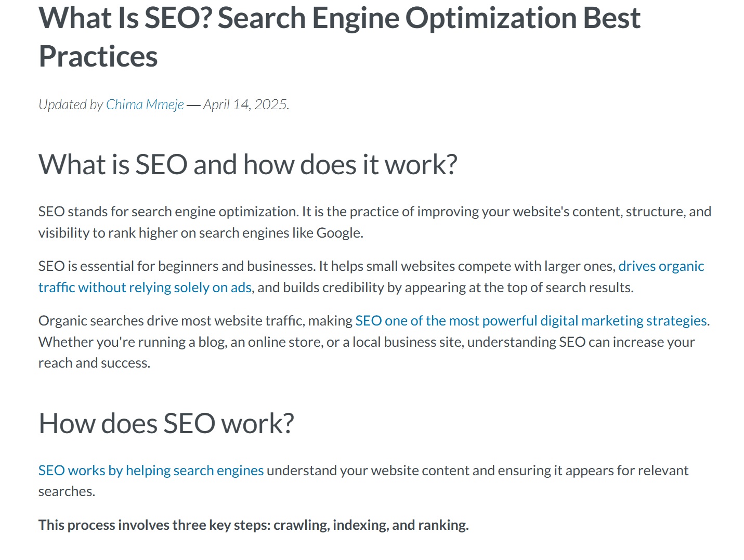Click the main 'What Is SEO?' page title
This screenshot has width=744, height=560.
pyautogui.click(x=339, y=19)
